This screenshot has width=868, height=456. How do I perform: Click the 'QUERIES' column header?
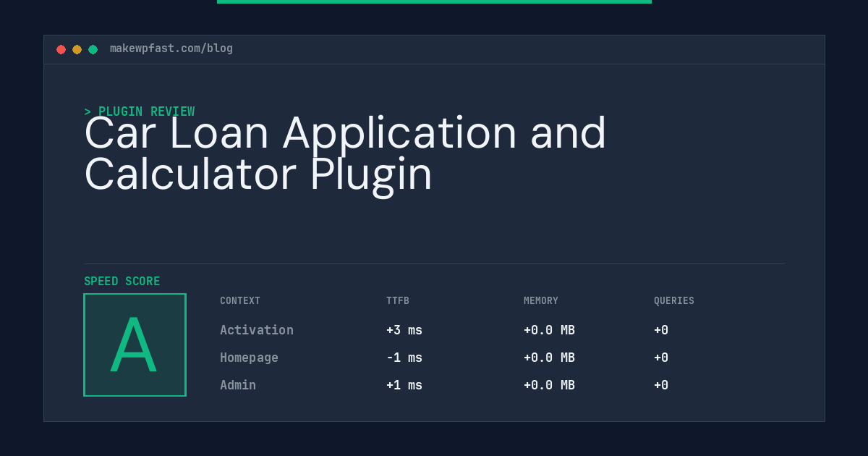674,301
